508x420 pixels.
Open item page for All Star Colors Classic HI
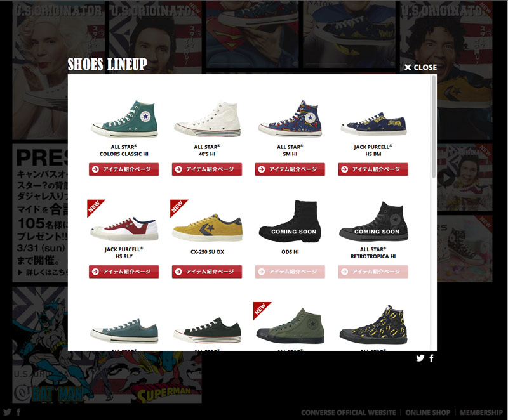[124, 169]
